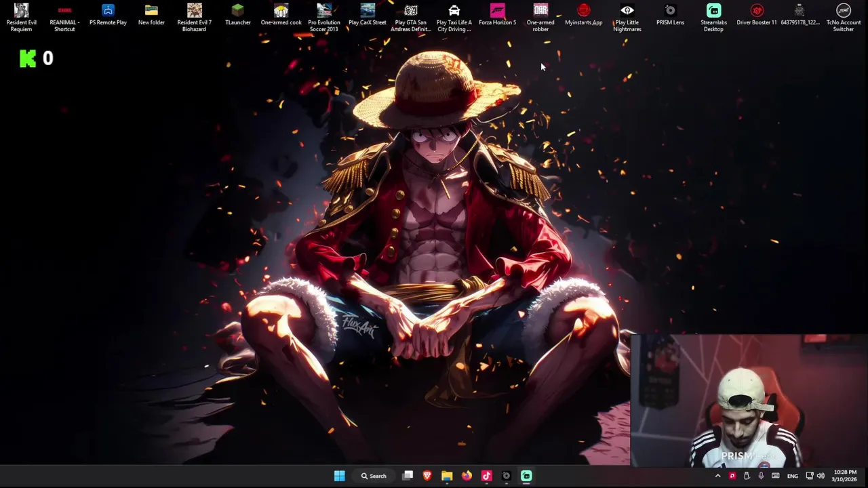Open USB safely remove tray icon
868x488 pixels.
pos(747,476)
